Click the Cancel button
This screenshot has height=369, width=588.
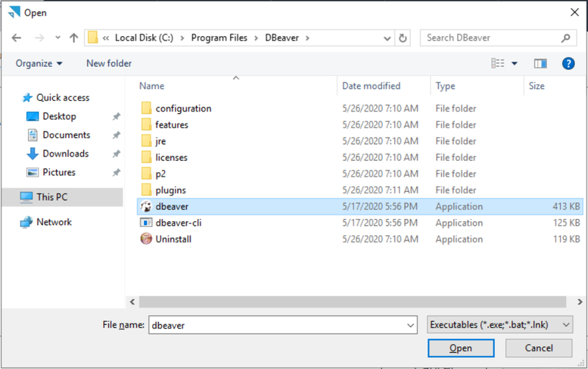click(x=539, y=348)
